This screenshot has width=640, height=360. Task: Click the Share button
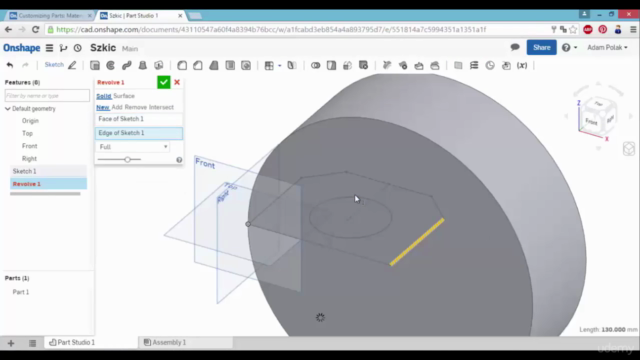(542, 47)
